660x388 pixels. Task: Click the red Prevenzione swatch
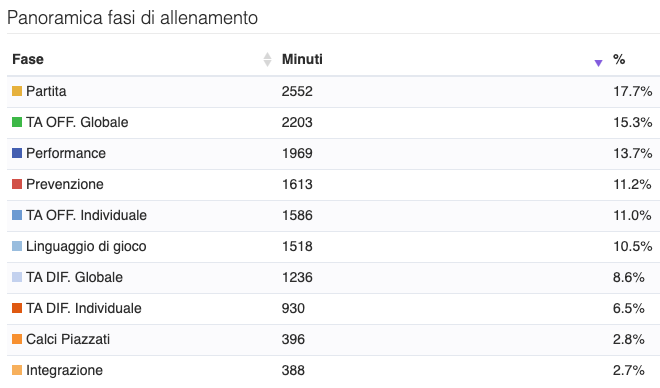click(17, 184)
